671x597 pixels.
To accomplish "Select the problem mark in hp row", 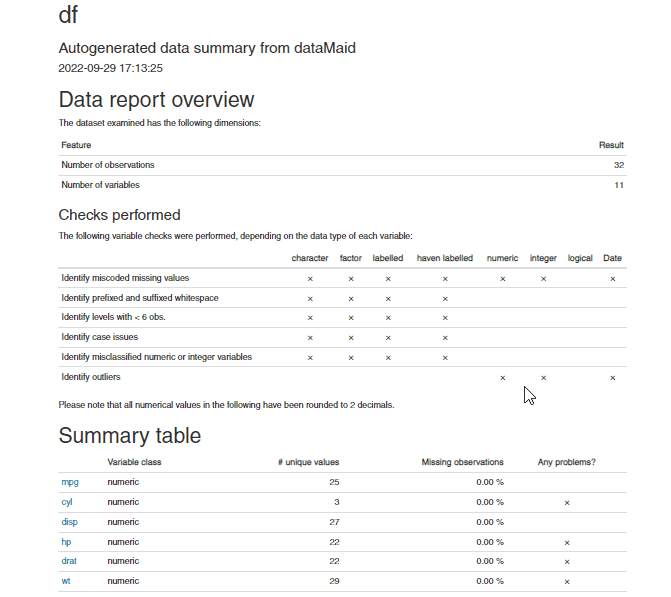I will coord(567,543).
